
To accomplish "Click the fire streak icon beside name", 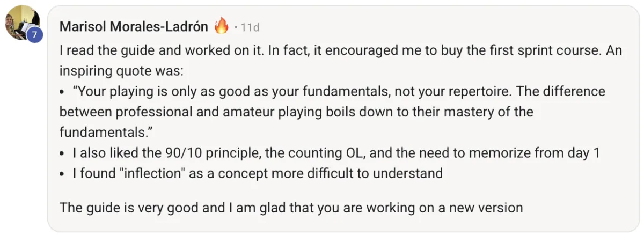I will [221, 26].
